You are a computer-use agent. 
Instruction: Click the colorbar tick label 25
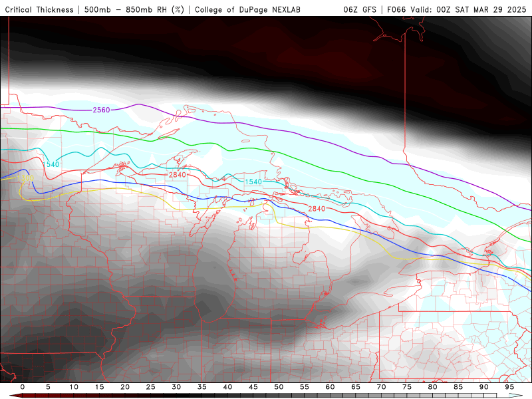[151, 387]
